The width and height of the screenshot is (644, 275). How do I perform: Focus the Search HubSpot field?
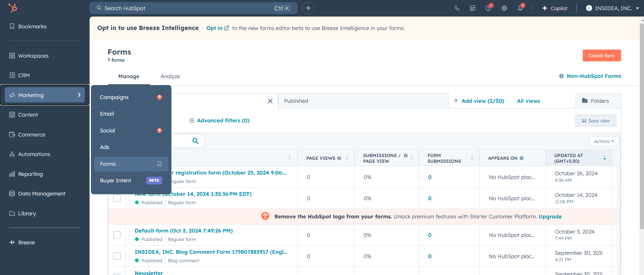194,8
